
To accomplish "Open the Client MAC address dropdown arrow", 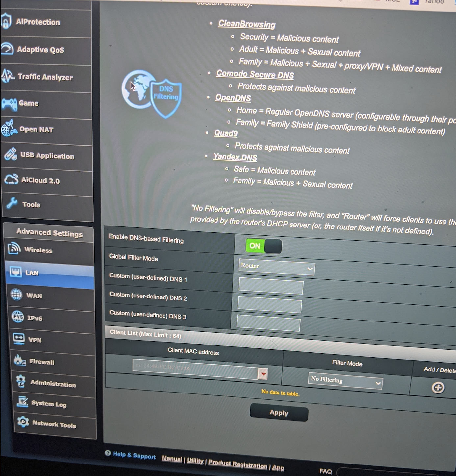I will (x=263, y=374).
